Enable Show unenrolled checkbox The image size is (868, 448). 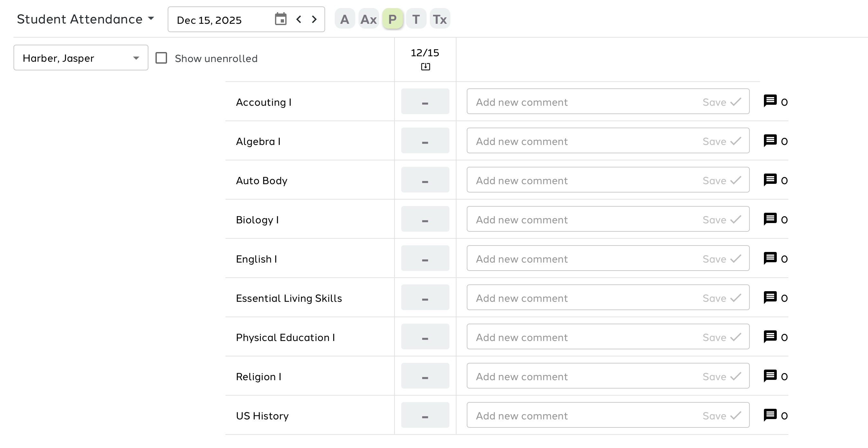click(x=161, y=58)
